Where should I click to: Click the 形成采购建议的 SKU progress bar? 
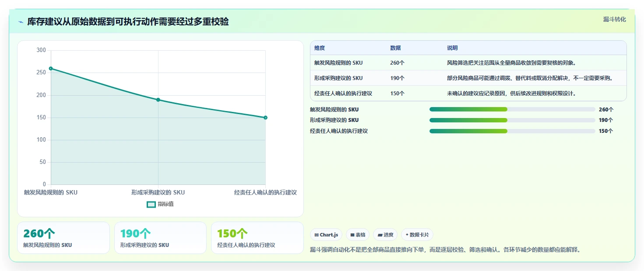click(x=512, y=120)
